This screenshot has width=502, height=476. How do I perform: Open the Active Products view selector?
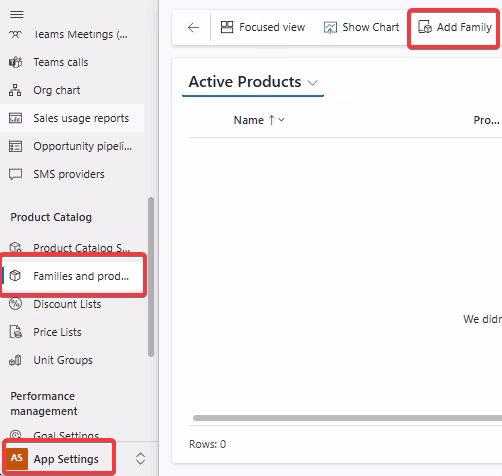(253, 82)
